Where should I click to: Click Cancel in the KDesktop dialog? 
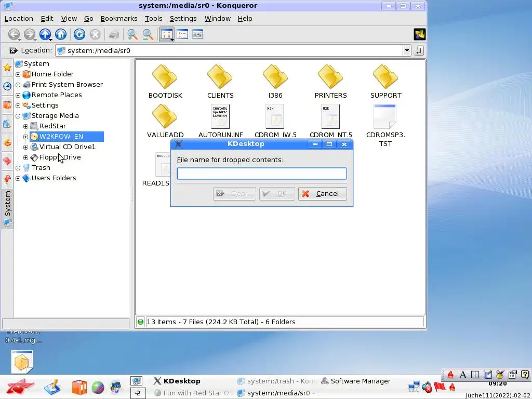322,194
